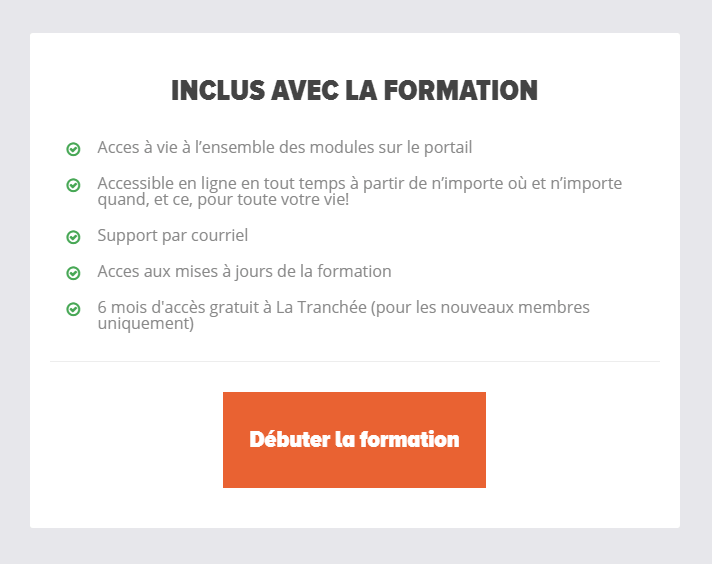Select the "Acces à vie à l'ensemble des modules" line
This screenshot has width=712, height=564.
(285, 148)
